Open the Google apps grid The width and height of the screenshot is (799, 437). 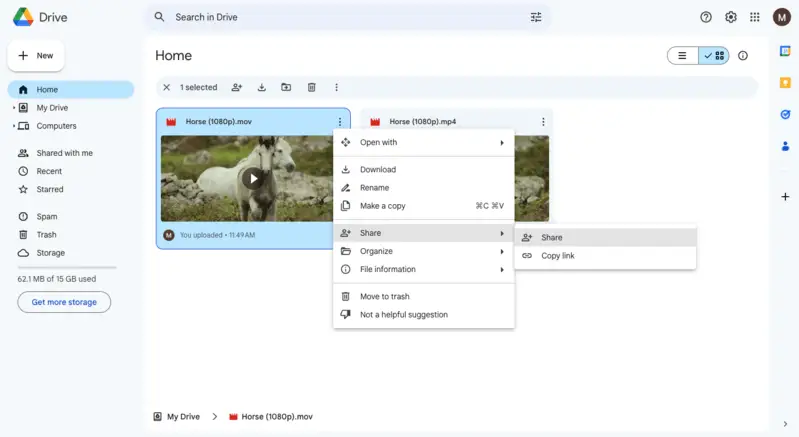click(x=755, y=17)
